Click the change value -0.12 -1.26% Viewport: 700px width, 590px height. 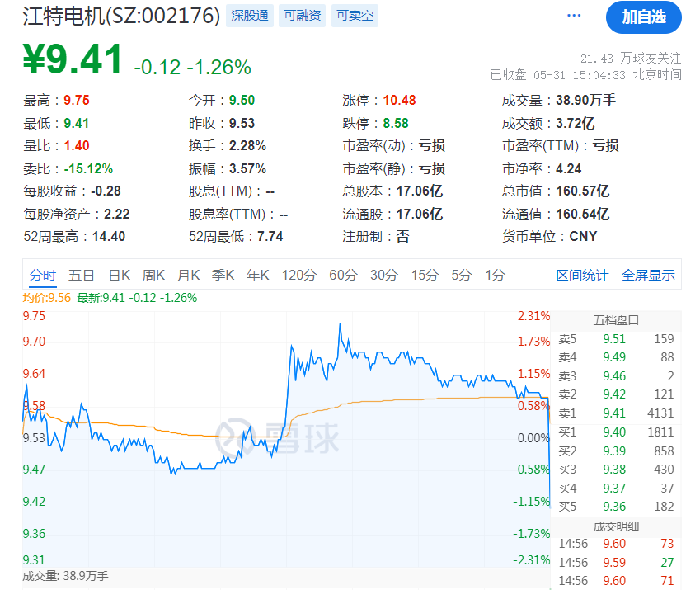click(192, 68)
